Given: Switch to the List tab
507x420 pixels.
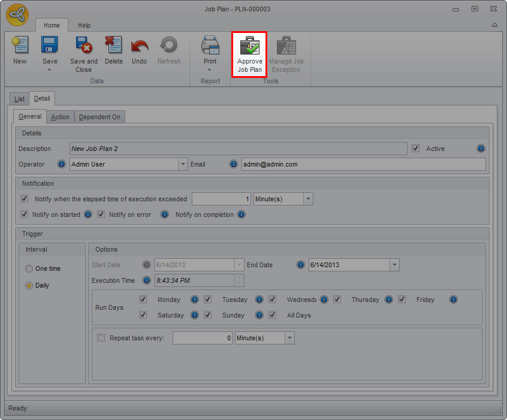Looking at the screenshot, I should [19, 99].
